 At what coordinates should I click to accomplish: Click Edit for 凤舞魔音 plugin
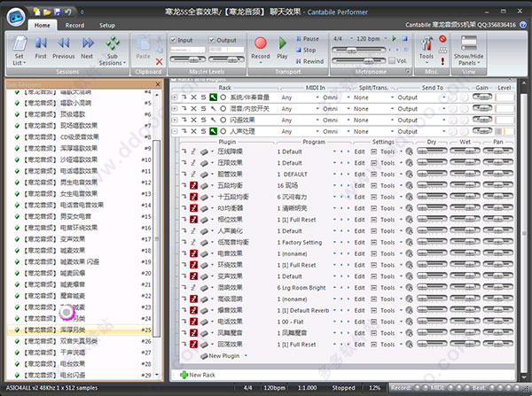pos(360,333)
